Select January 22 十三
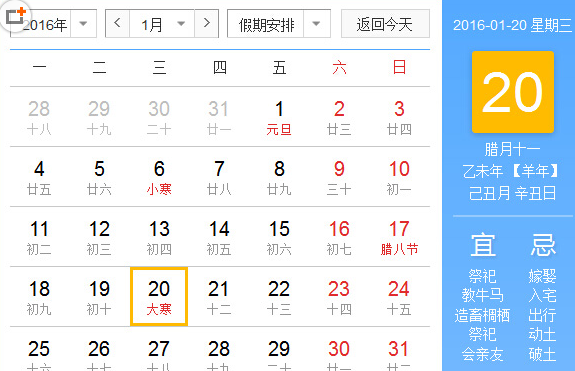The height and width of the screenshot is (371, 575). click(x=279, y=297)
